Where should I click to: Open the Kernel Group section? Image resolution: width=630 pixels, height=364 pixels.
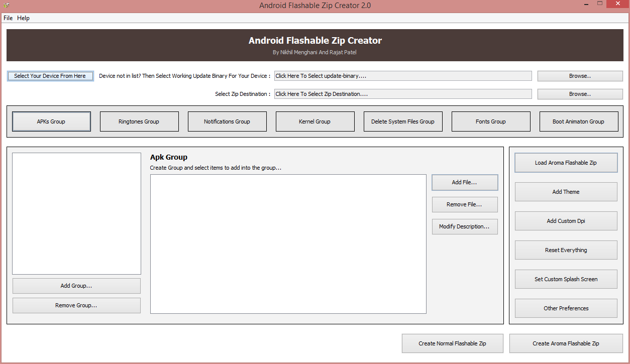point(315,121)
